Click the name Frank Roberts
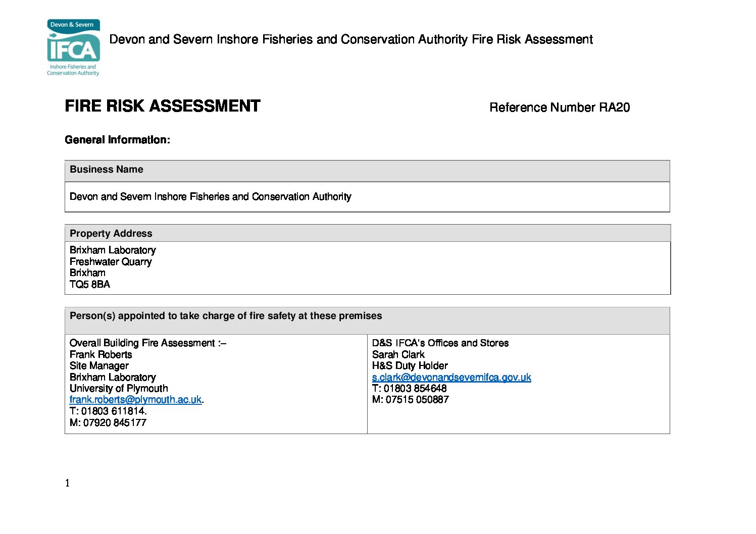756x534 pixels. coord(100,354)
